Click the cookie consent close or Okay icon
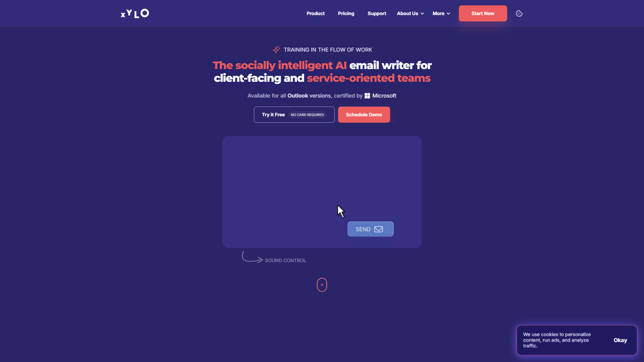 [620, 340]
